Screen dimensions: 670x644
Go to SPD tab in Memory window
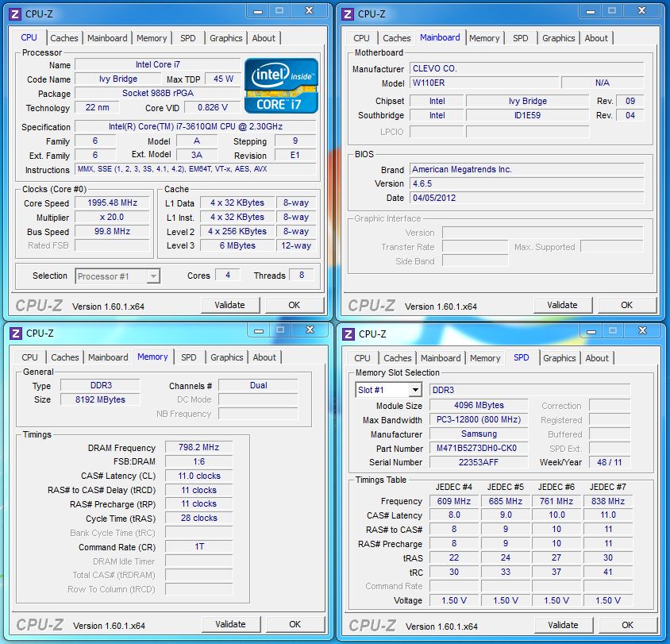click(189, 357)
